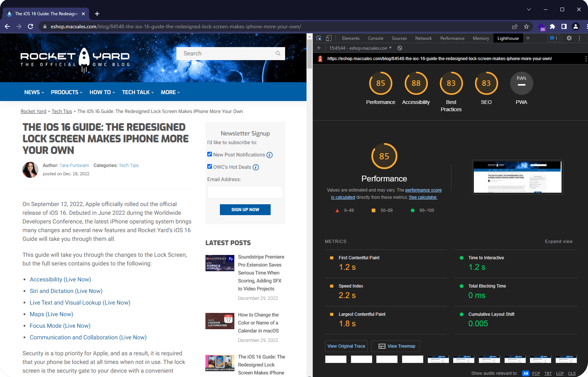Switch to the Network tab
The width and height of the screenshot is (588, 377).
click(424, 38)
